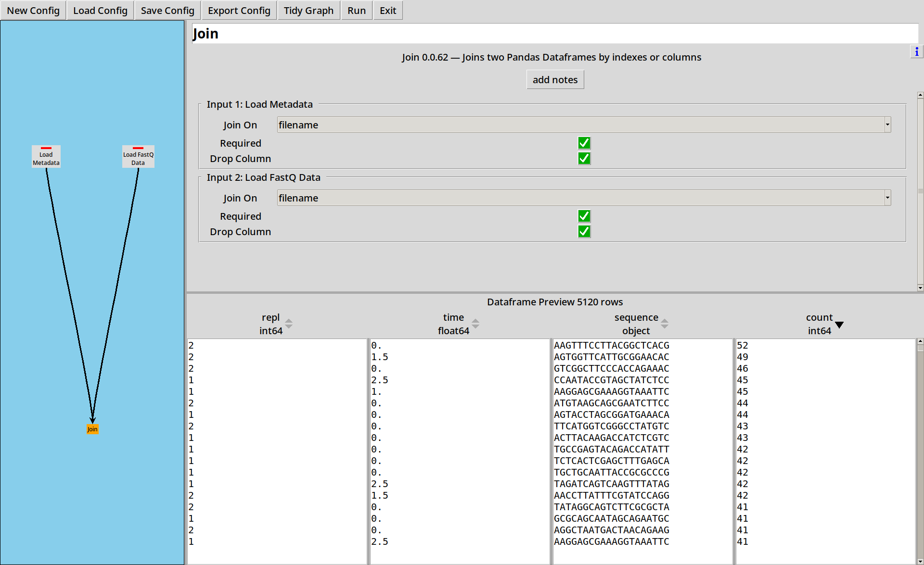This screenshot has height=565, width=924.
Task: Select sequence GTCGGCTTCCCACCAGAAAC
Action: [x=611, y=368]
